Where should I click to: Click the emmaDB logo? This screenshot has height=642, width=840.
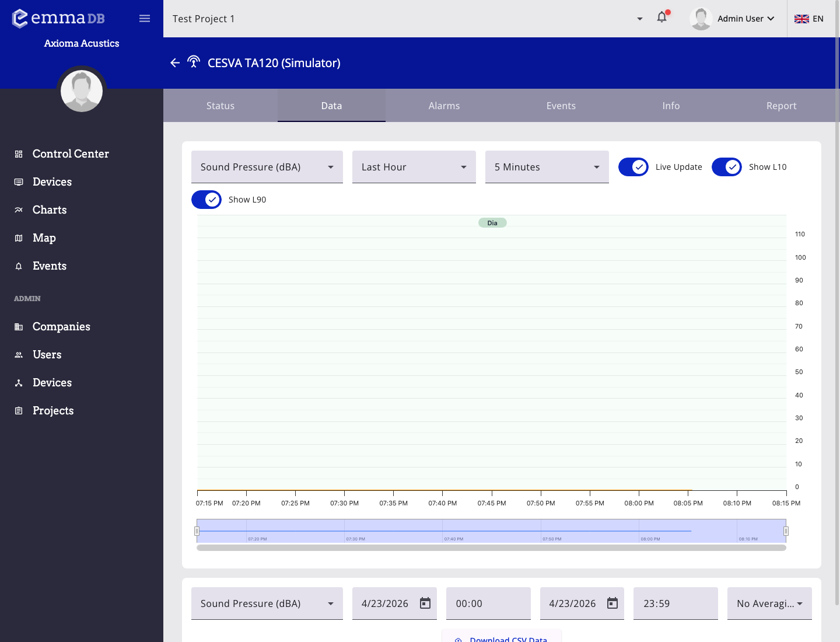(58, 18)
